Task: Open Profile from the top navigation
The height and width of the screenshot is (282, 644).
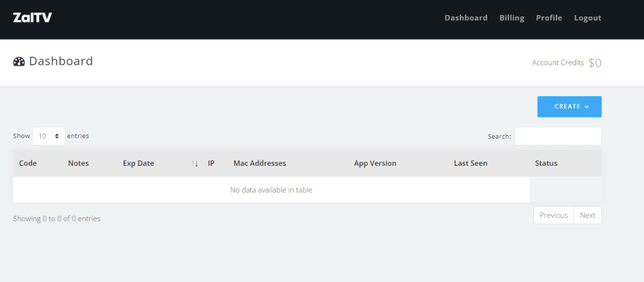Action: [x=548, y=18]
